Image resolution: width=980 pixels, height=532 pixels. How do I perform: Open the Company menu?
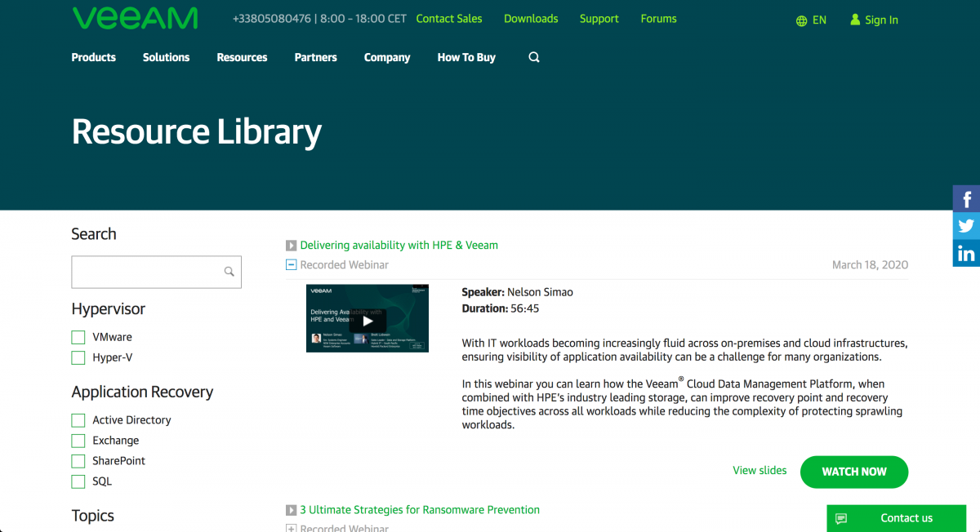[x=387, y=57]
